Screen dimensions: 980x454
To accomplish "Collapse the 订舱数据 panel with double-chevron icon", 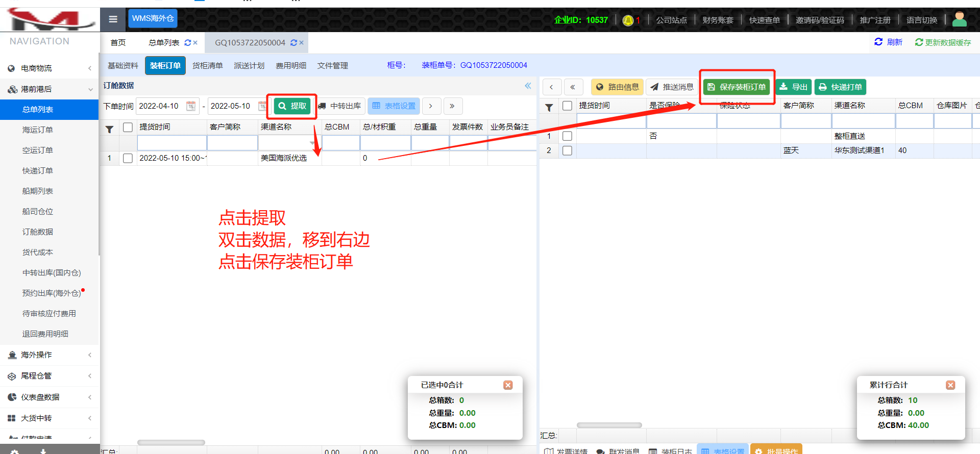I will click(x=528, y=86).
